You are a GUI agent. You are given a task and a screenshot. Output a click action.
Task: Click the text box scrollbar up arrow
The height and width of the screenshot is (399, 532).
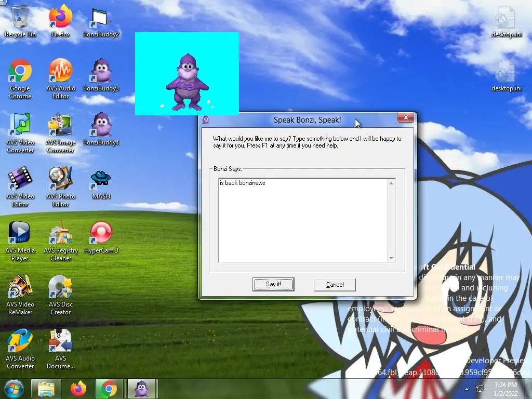click(391, 183)
